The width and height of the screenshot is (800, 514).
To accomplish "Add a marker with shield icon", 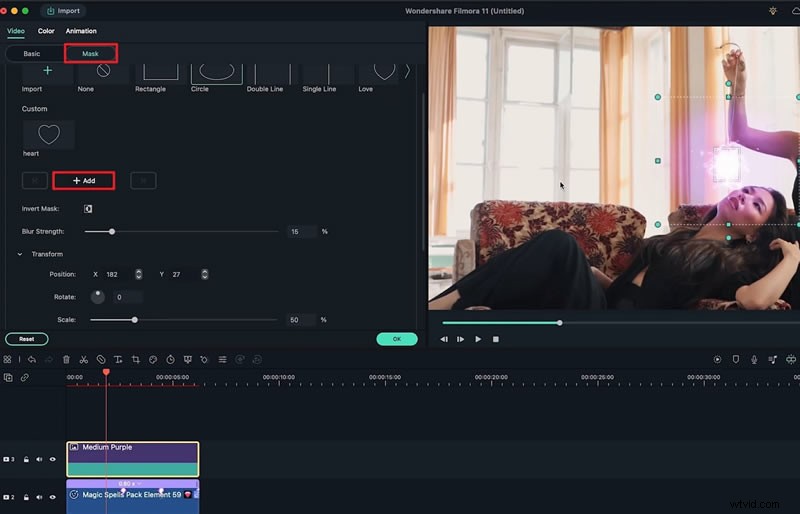I will (x=736, y=360).
